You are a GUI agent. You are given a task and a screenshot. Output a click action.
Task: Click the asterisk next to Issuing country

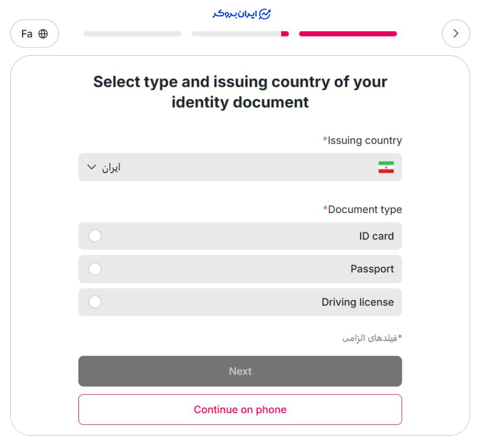coord(324,139)
